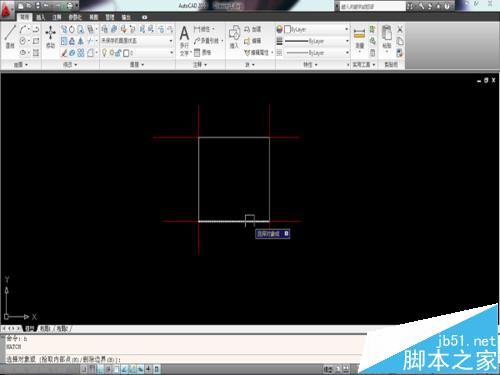Viewport: 500px width, 375px height.
Task: Open the lineweight ByLayer dropdown
Action: tap(316, 41)
